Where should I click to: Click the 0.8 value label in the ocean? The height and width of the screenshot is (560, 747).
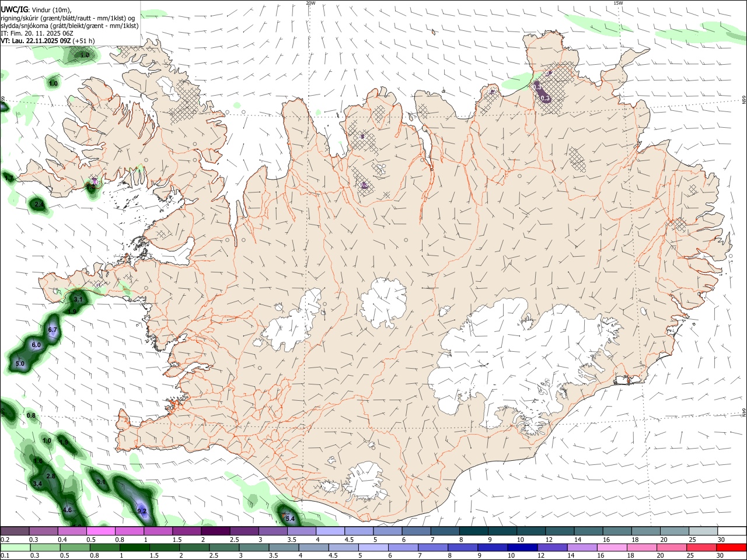pos(32,416)
